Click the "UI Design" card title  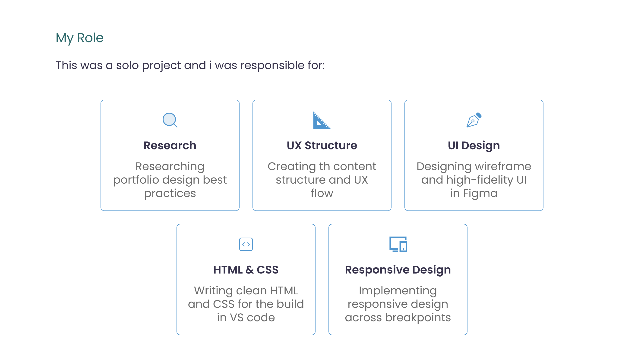coord(474,145)
